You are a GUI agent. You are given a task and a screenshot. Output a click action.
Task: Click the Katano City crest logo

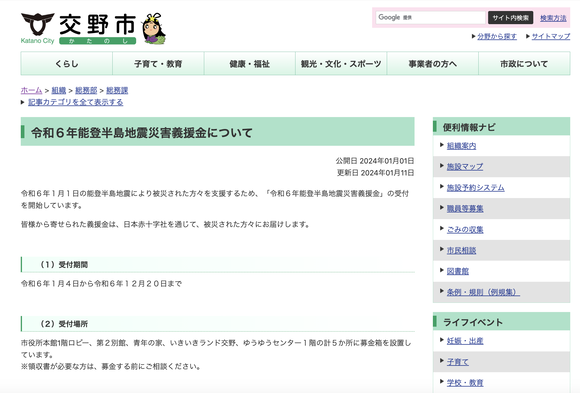(x=37, y=24)
